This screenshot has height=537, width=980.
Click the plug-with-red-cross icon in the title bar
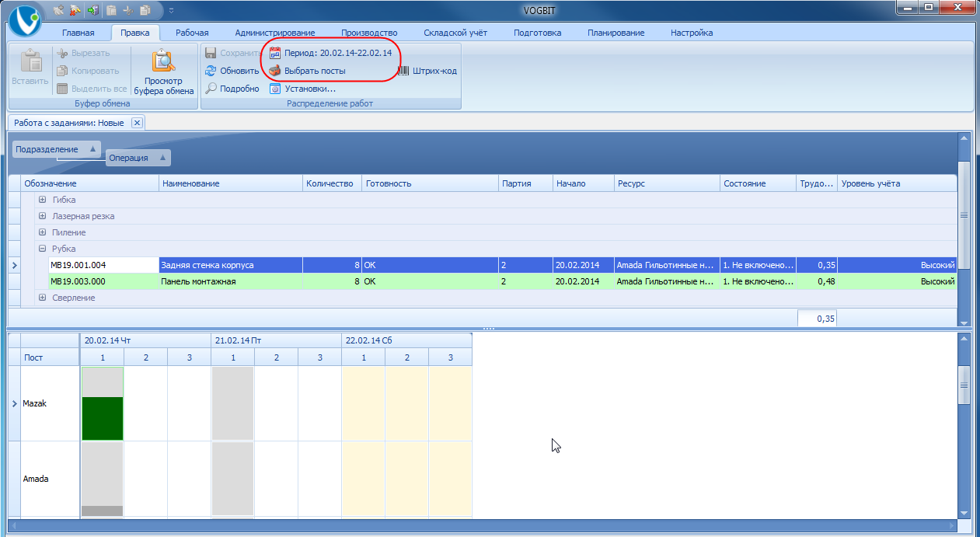pyautogui.click(x=75, y=10)
